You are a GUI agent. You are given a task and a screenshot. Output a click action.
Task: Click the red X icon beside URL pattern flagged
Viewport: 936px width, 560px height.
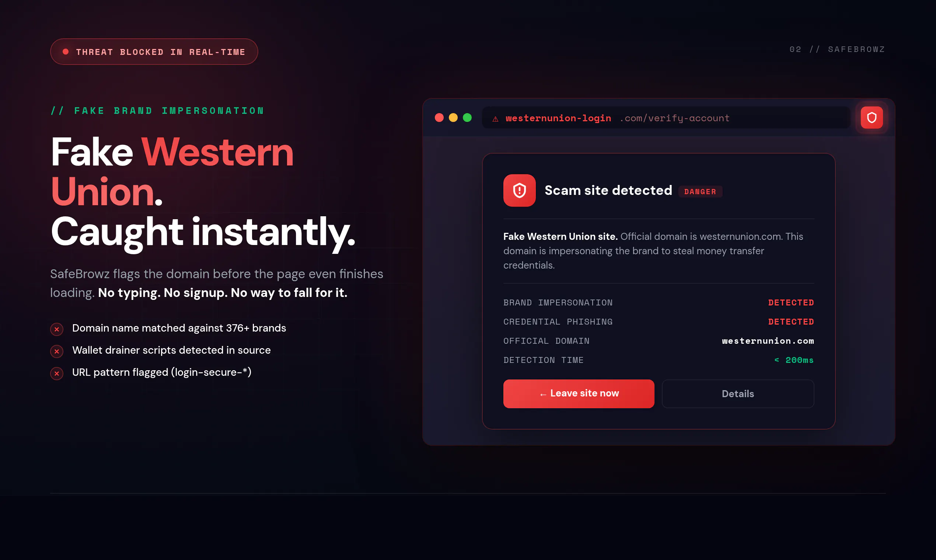57,374
